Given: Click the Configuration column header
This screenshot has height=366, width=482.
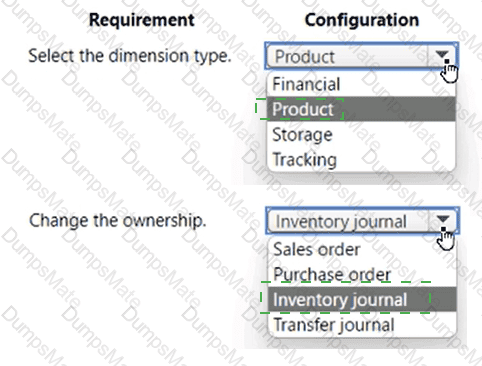Looking at the screenshot, I should pos(362,20).
